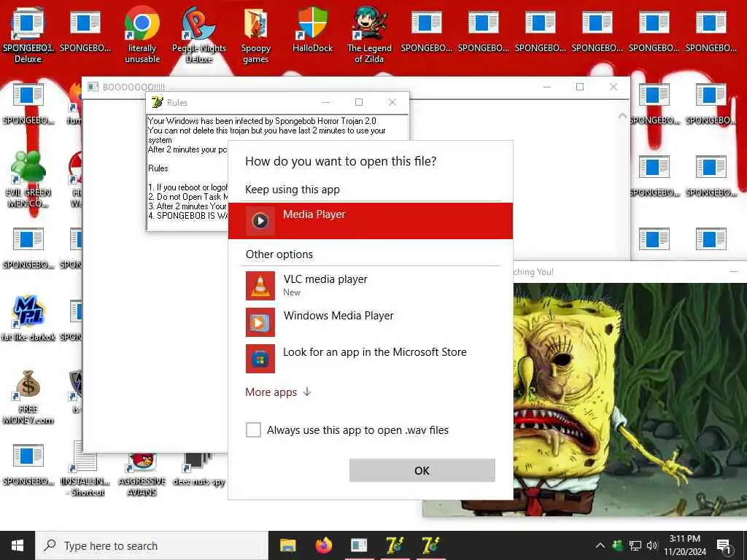Open Peggle Nights Deluxe desktop icon

(x=199, y=35)
